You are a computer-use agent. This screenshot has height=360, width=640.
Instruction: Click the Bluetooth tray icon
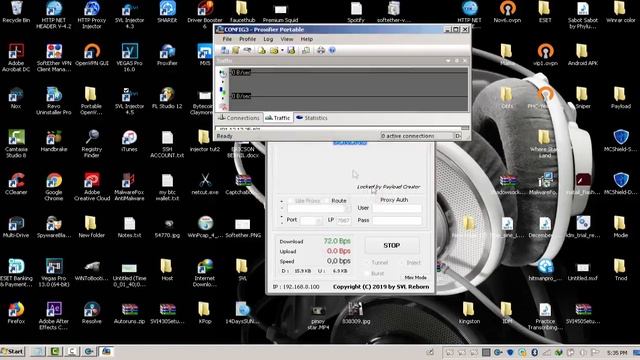[x=534, y=352]
